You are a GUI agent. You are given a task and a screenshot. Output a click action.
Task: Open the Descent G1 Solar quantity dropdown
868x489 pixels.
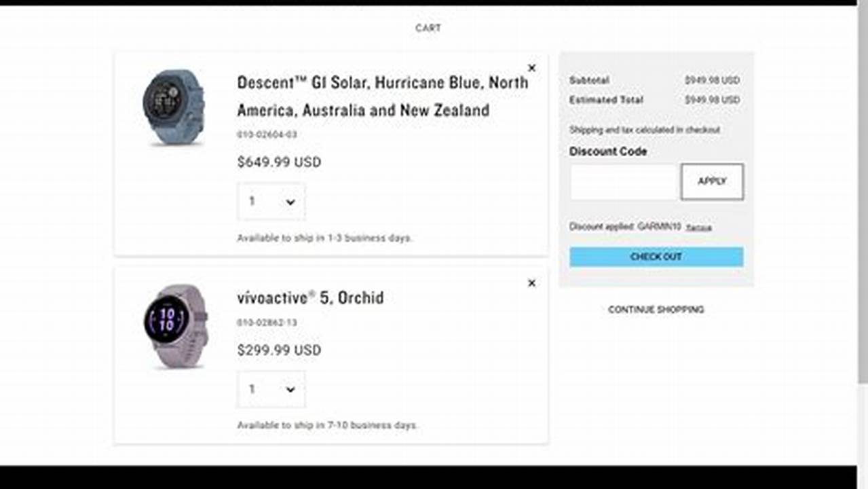(271, 202)
